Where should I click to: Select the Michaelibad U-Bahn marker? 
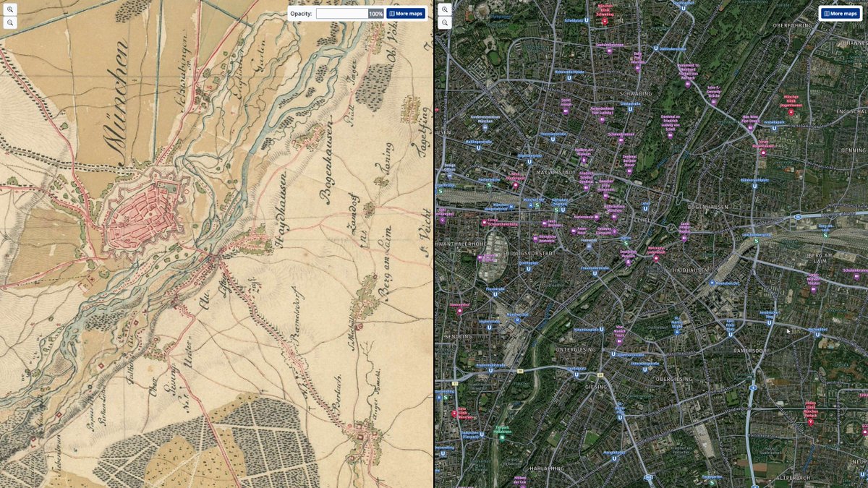click(x=818, y=335)
